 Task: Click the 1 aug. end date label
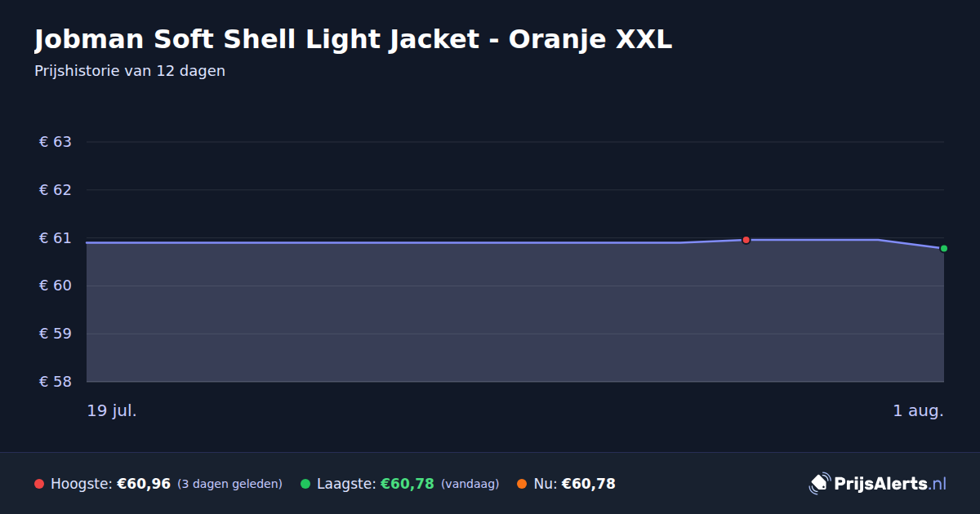pos(918,410)
